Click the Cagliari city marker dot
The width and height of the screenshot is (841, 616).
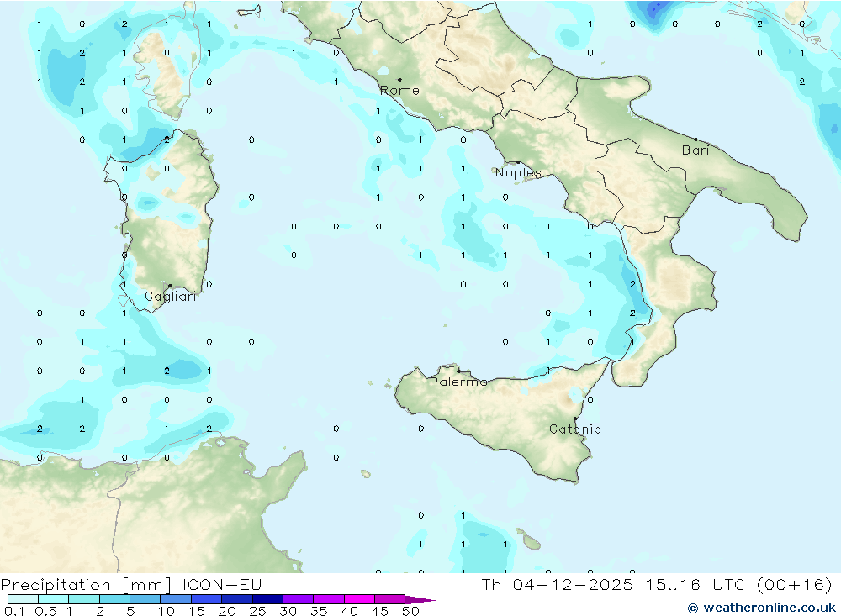(170, 286)
